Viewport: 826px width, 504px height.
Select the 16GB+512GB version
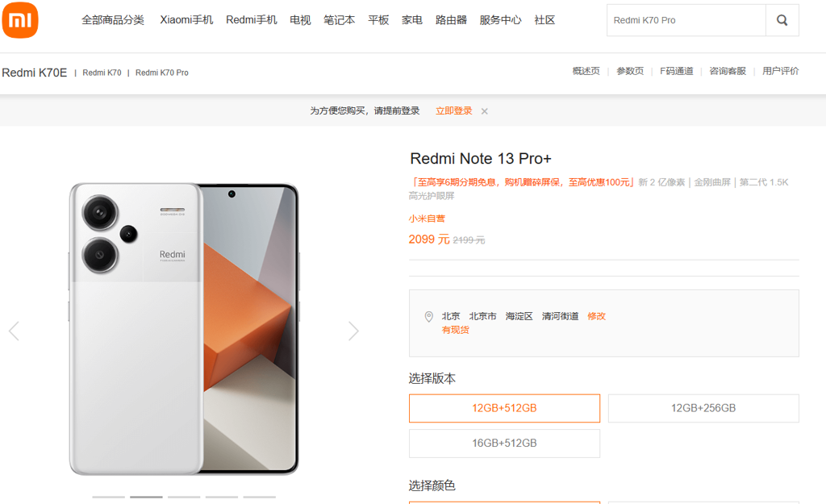tap(504, 444)
